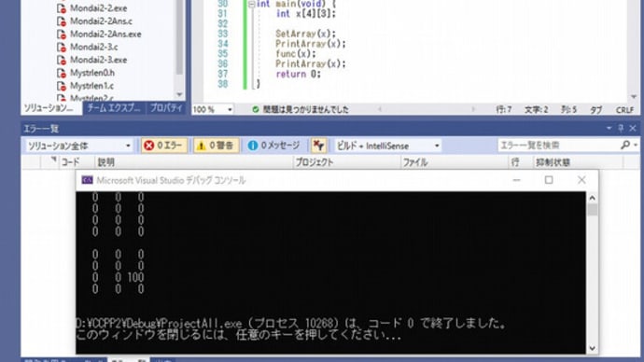
Task: Select the Mondai2-3.c file
Action: [x=93, y=47]
